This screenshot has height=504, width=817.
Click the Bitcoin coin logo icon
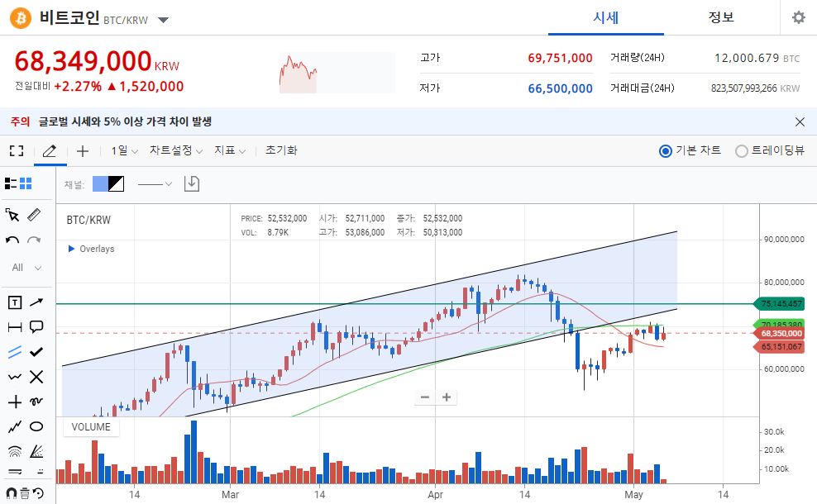coord(21,18)
